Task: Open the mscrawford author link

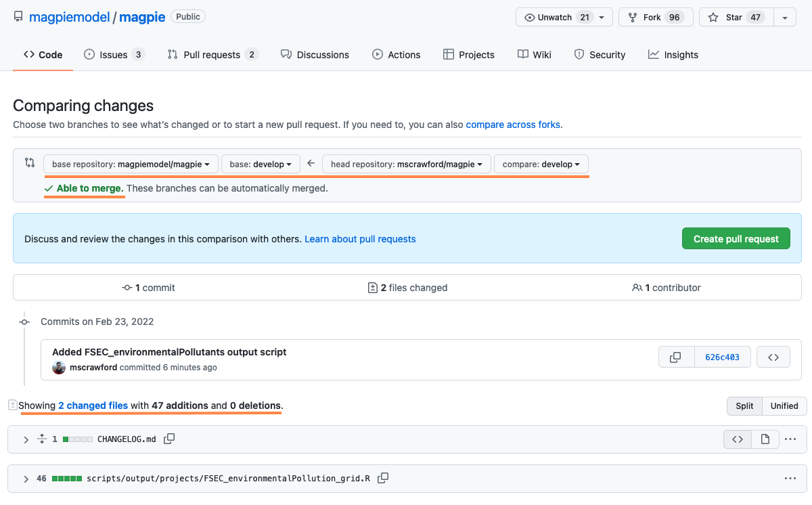Action: point(93,368)
